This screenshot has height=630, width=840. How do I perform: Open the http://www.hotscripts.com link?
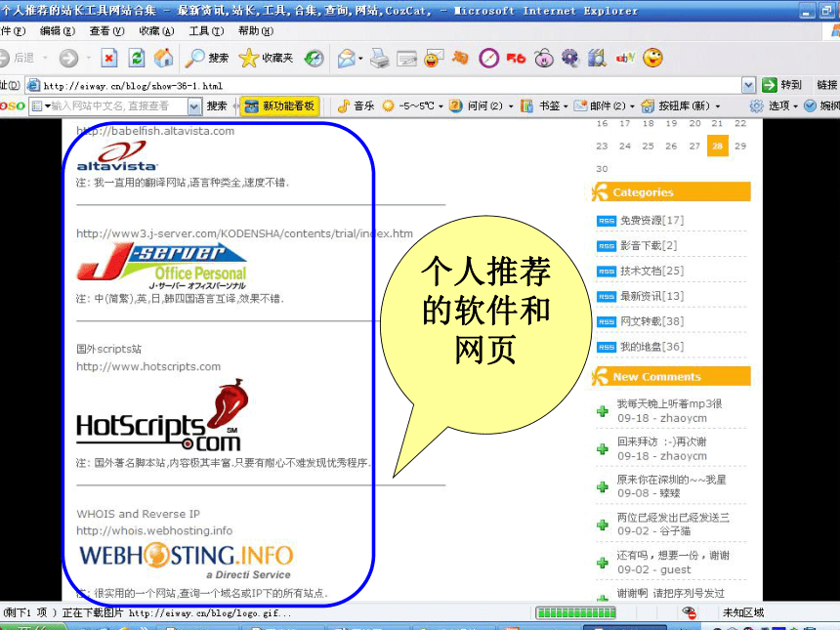[x=148, y=366]
